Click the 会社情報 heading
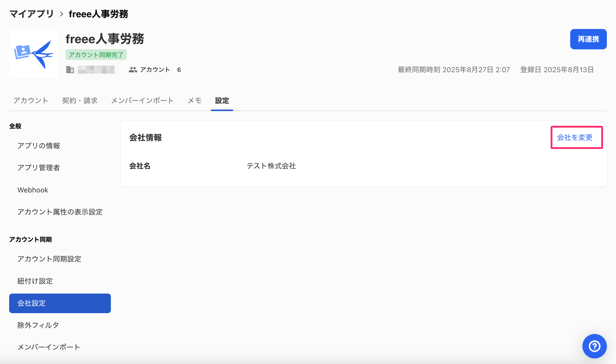This screenshot has width=616, height=364. click(145, 138)
